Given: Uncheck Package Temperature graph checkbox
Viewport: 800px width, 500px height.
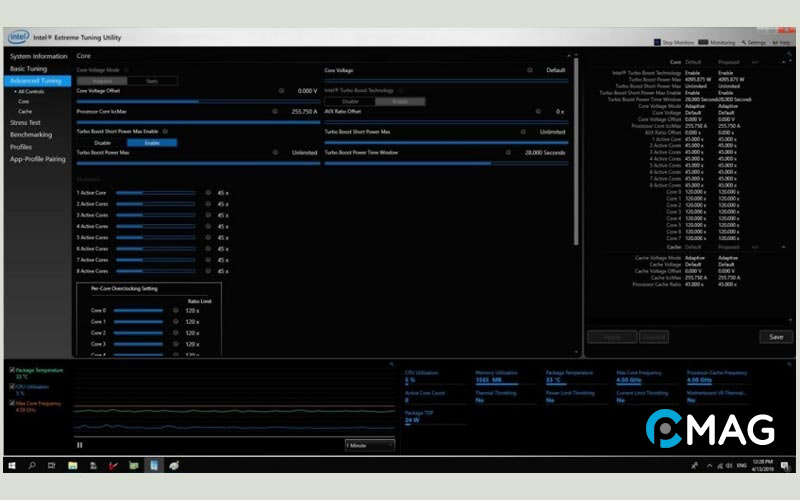Looking at the screenshot, I should tap(12, 370).
